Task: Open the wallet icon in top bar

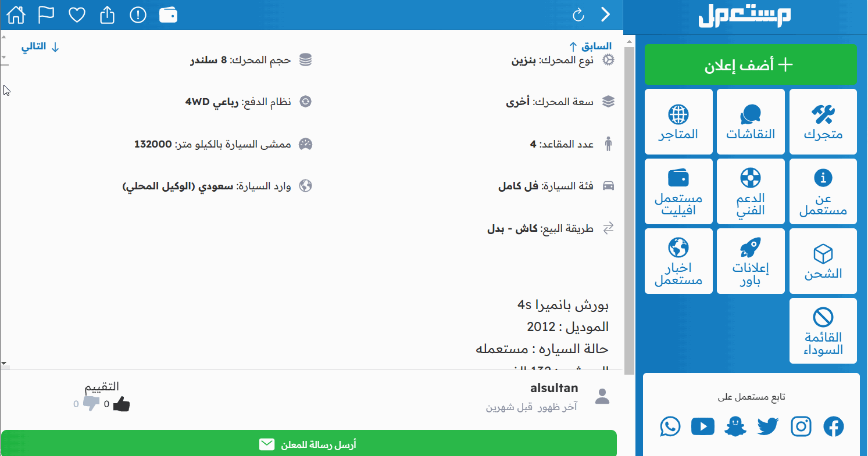Action: (x=169, y=15)
